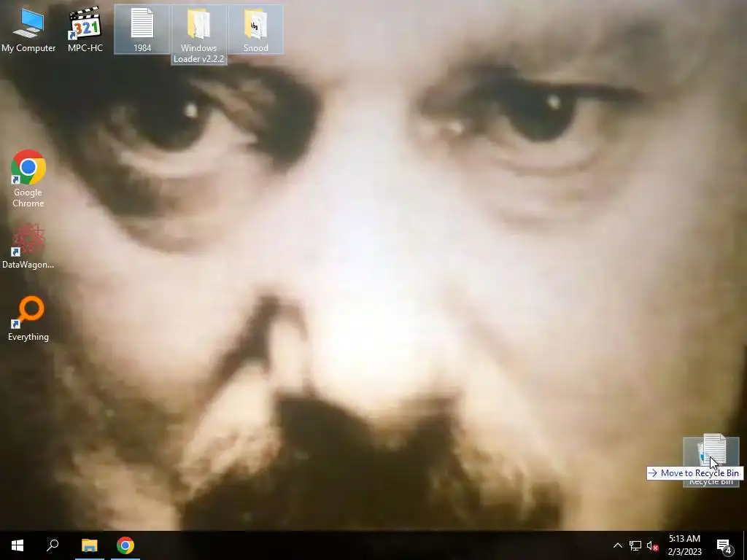Image resolution: width=747 pixels, height=560 pixels.
Task: Select the Google Chrome desktop shortcut
Action: pyautogui.click(x=28, y=179)
